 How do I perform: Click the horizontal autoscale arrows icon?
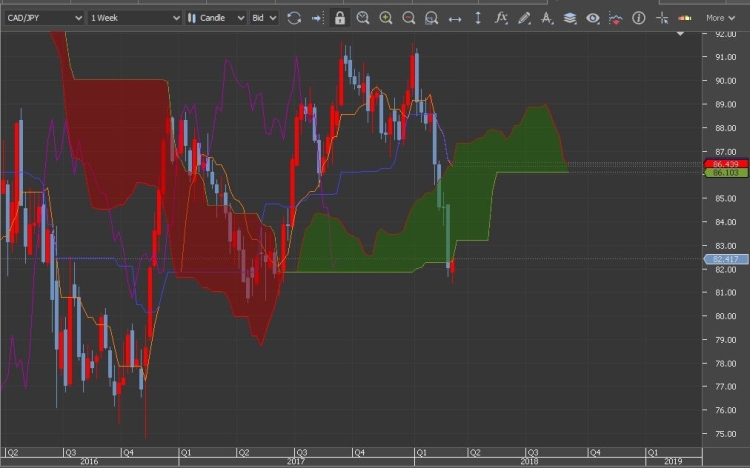(x=455, y=18)
